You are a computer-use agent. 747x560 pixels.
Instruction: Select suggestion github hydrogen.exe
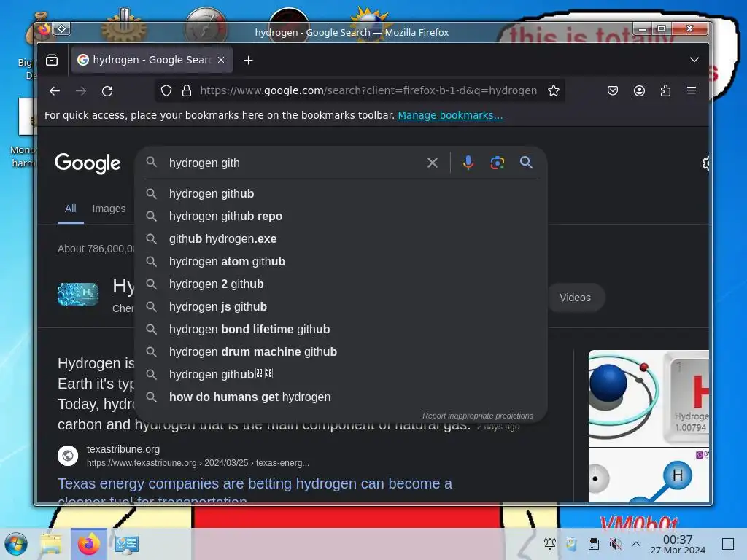[x=341, y=239]
